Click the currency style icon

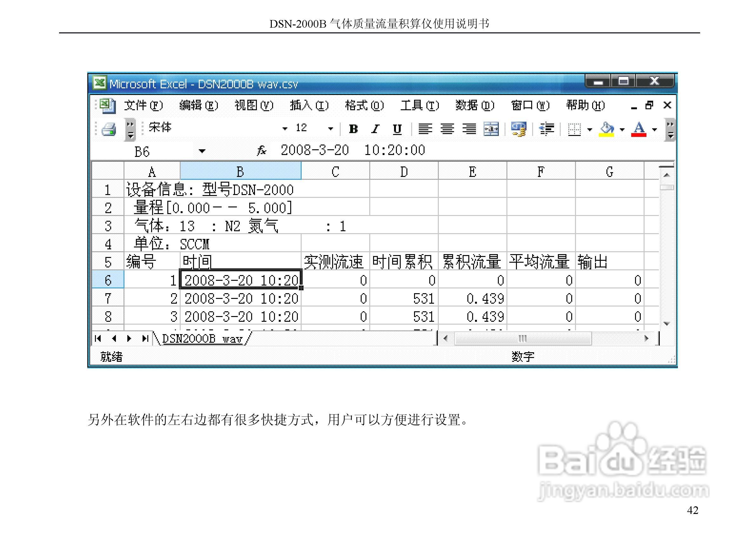point(518,129)
